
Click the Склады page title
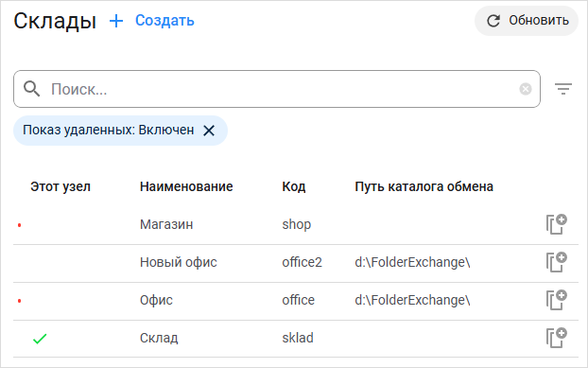(55, 21)
